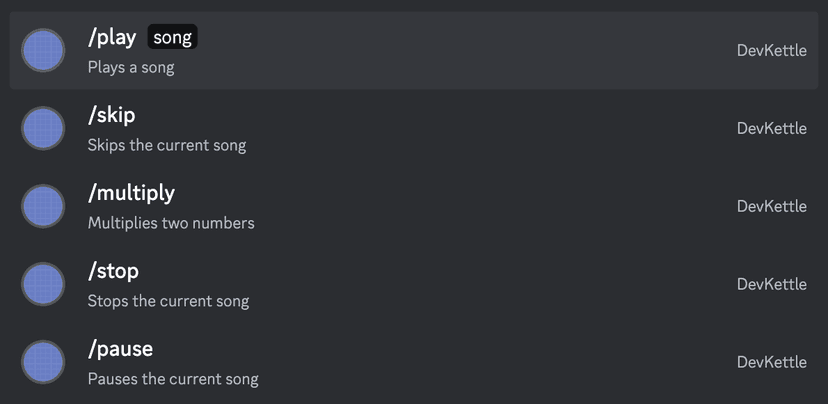Screen dimensions: 828x404
Task: Click 'Pauses the current song' description
Action: (x=173, y=379)
